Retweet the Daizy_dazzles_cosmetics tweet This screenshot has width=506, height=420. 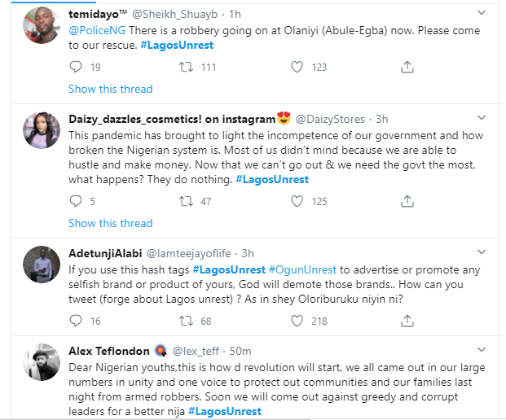[186, 201]
